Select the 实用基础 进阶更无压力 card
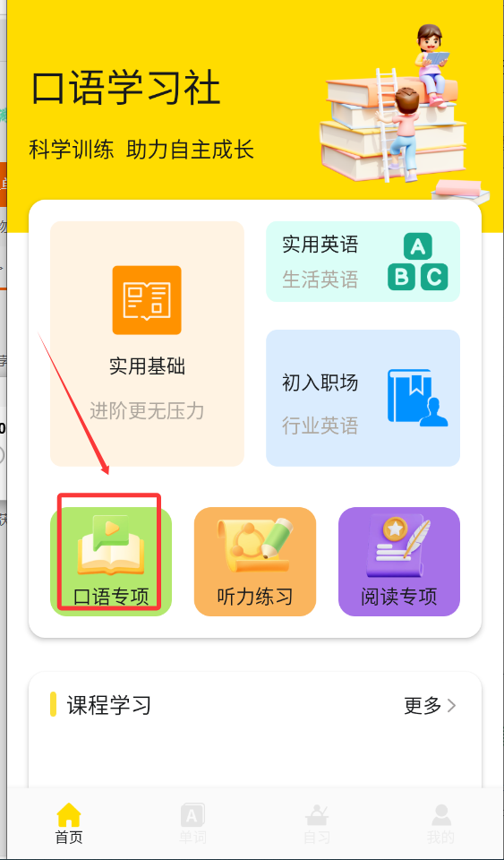The width and height of the screenshot is (504, 860). click(147, 344)
